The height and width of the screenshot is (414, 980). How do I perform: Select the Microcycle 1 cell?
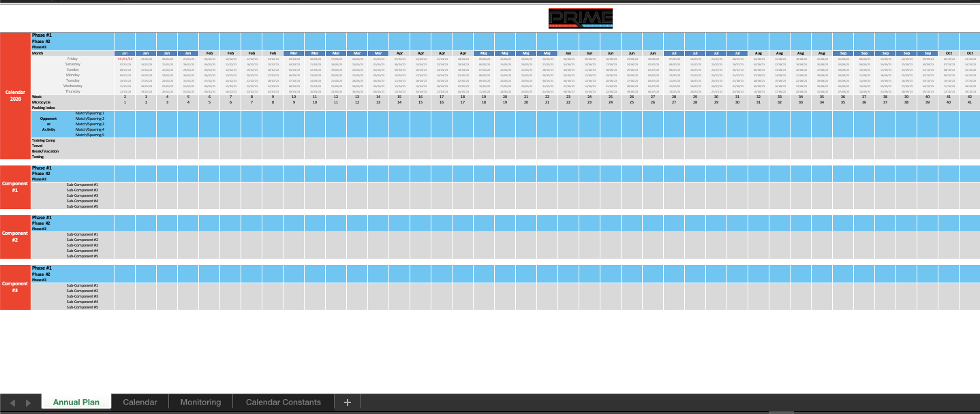[x=125, y=102]
